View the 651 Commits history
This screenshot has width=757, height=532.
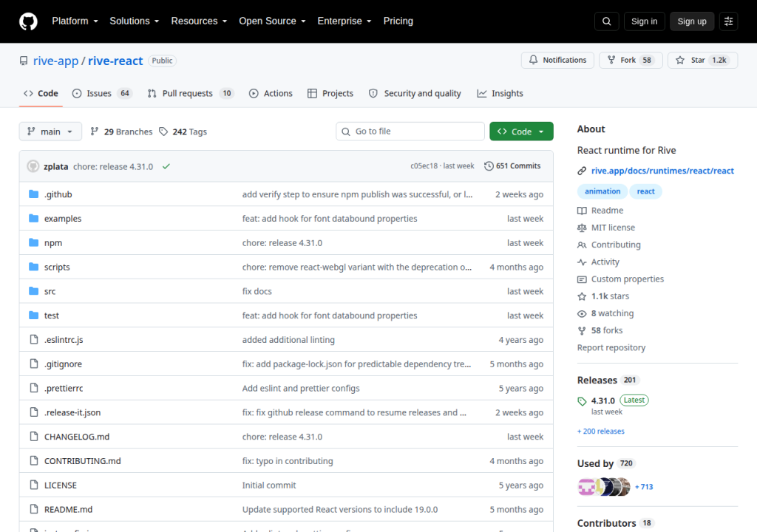point(512,166)
